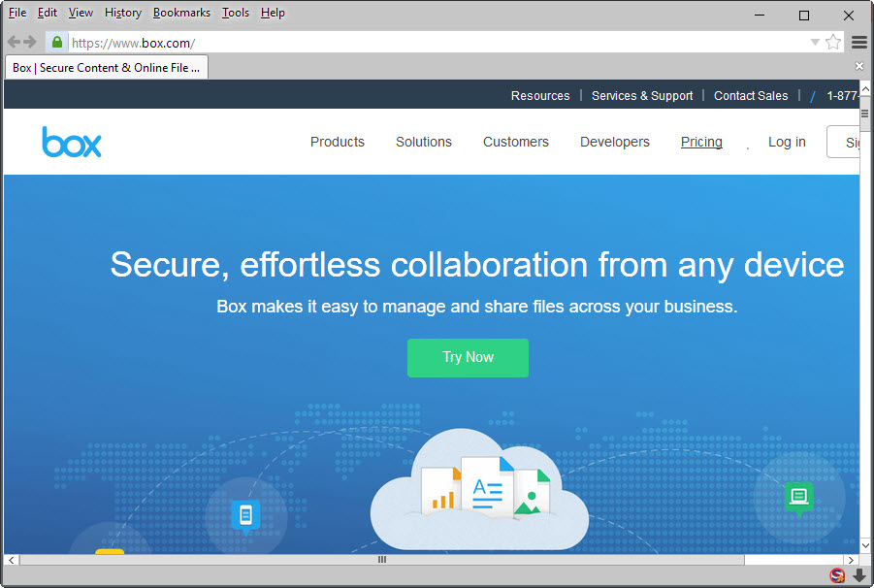Open the Tools menu

pos(236,13)
